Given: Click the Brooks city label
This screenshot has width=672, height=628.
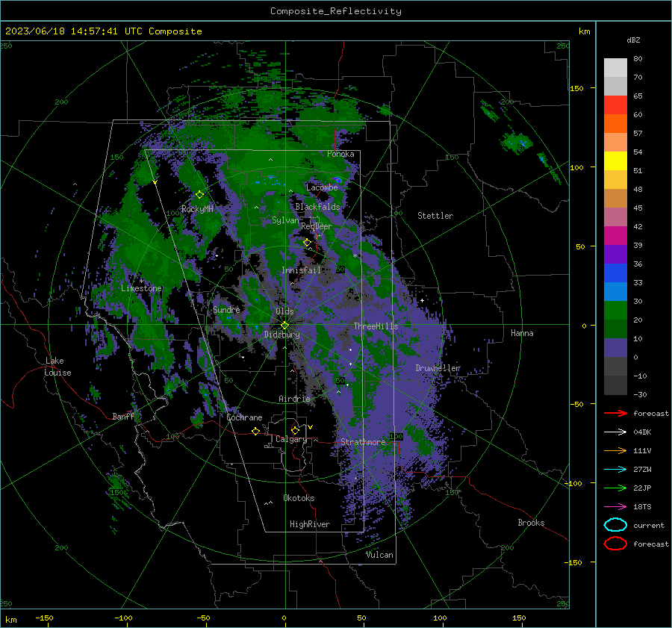Looking at the screenshot, I should [531, 523].
